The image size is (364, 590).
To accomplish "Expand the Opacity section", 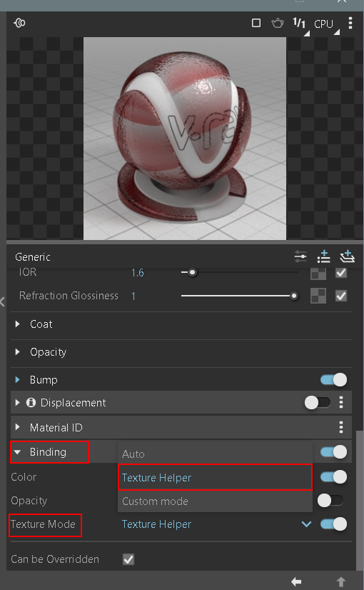I will [x=17, y=352].
